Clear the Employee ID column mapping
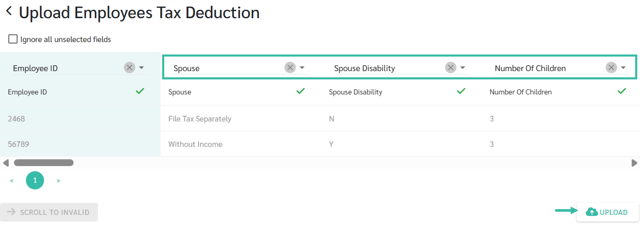This screenshot has height=233, width=644. click(x=130, y=67)
